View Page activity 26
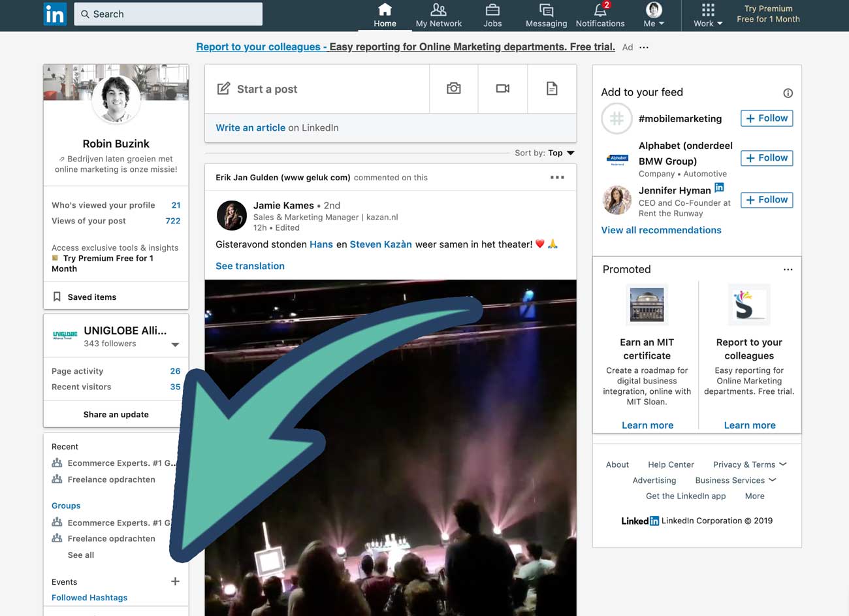849x616 pixels. (116, 371)
